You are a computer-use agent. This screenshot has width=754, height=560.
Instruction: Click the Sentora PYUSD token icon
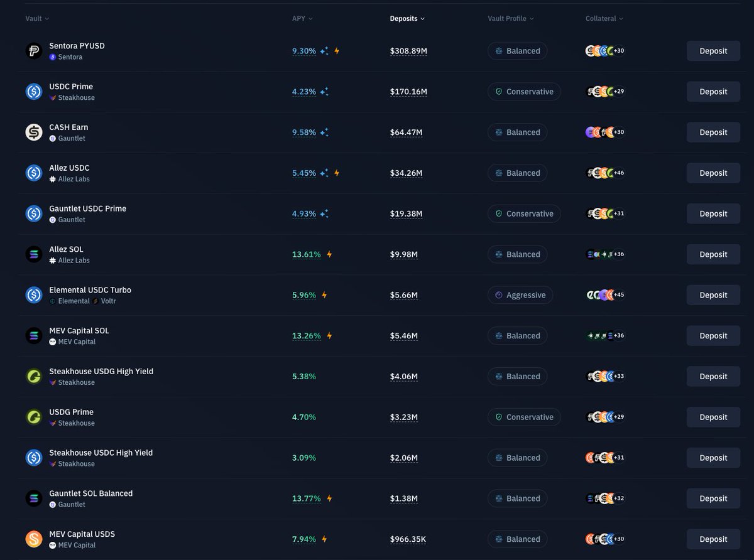pos(34,51)
